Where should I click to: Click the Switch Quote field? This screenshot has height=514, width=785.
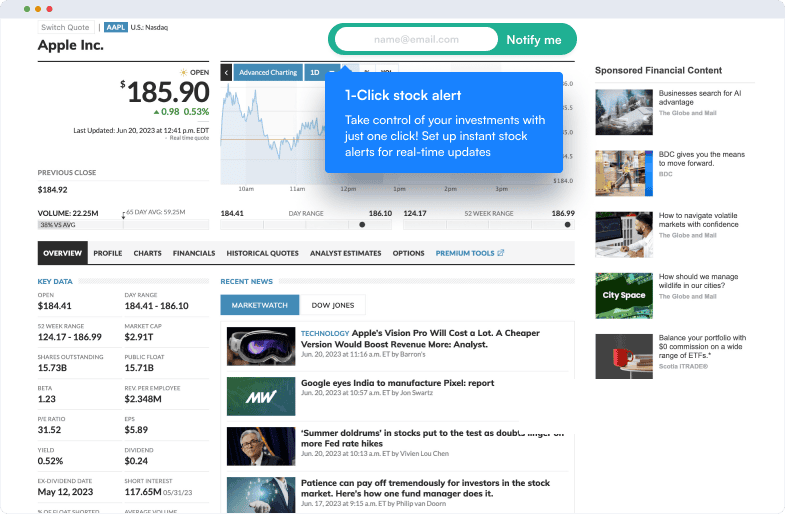[66, 27]
